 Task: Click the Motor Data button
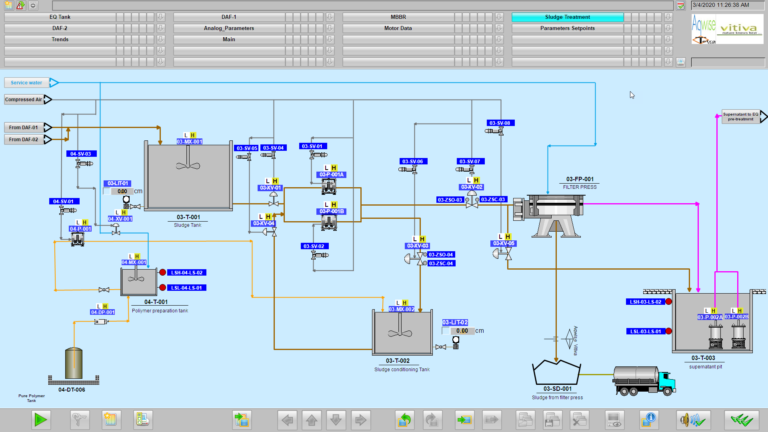(x=398, y=28)
